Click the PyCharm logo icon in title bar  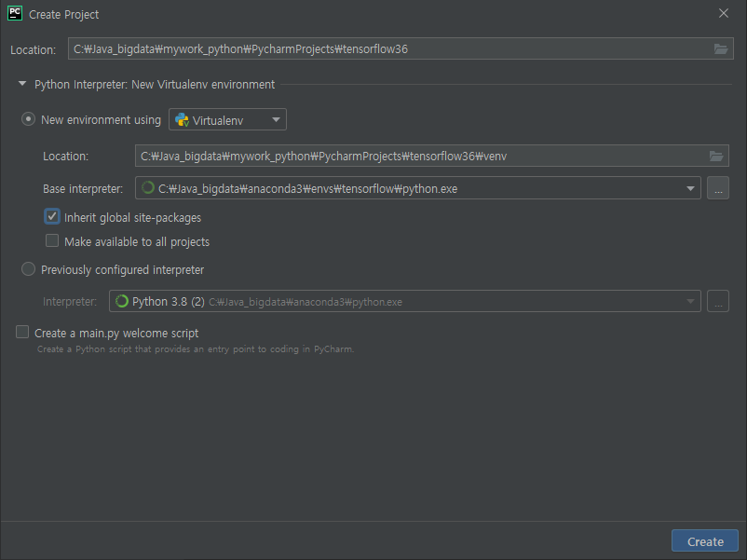[x=15, y=13]
